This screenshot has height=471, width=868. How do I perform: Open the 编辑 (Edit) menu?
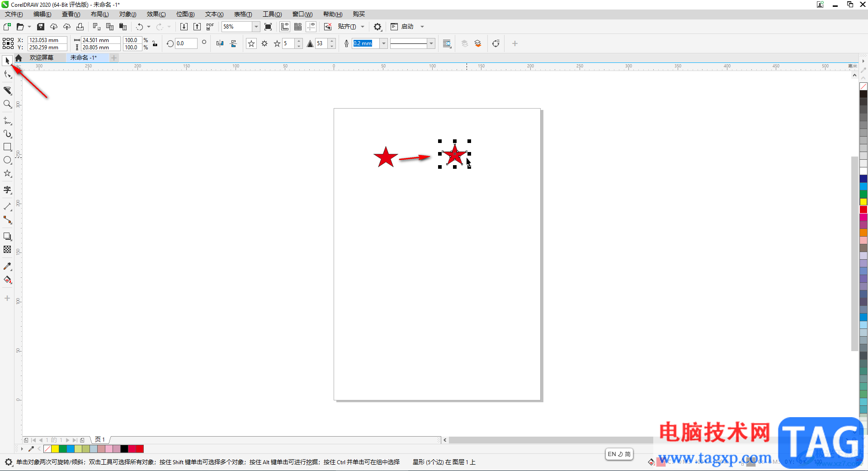[42, 14]
